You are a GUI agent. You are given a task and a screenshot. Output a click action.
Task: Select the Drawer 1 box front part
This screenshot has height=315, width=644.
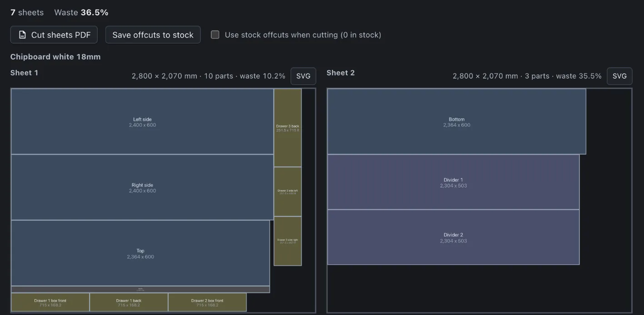pos(50,302)
